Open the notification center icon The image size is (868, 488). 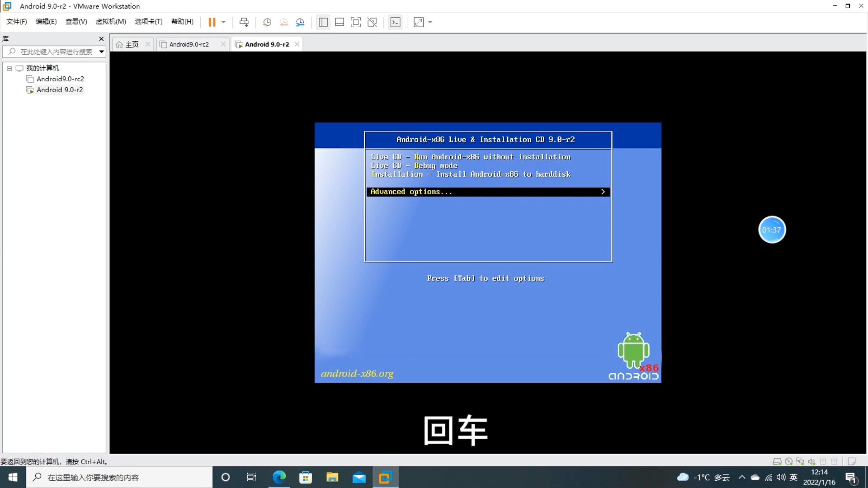coord(851,477)
